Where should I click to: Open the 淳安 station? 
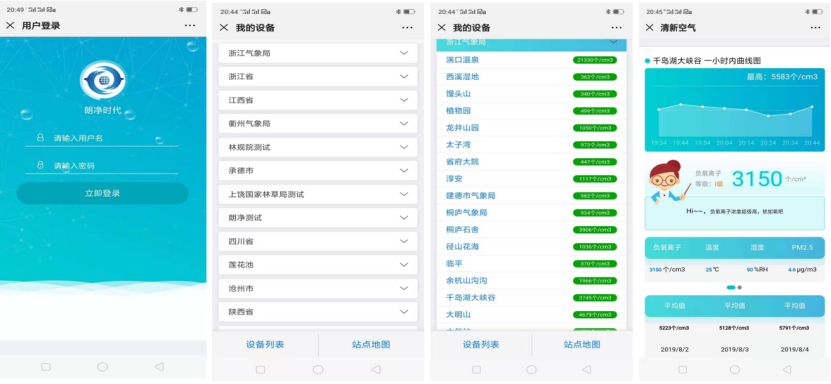point(531,178)
